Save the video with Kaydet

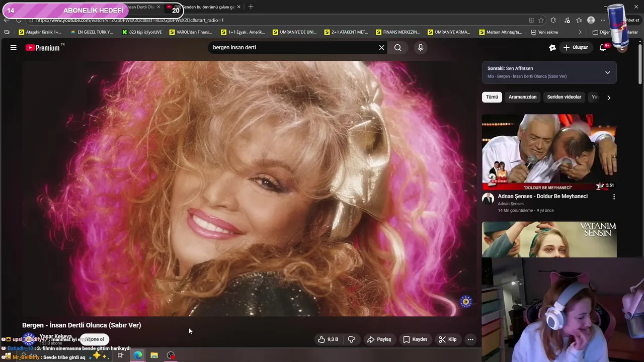[x=415, y=339]
